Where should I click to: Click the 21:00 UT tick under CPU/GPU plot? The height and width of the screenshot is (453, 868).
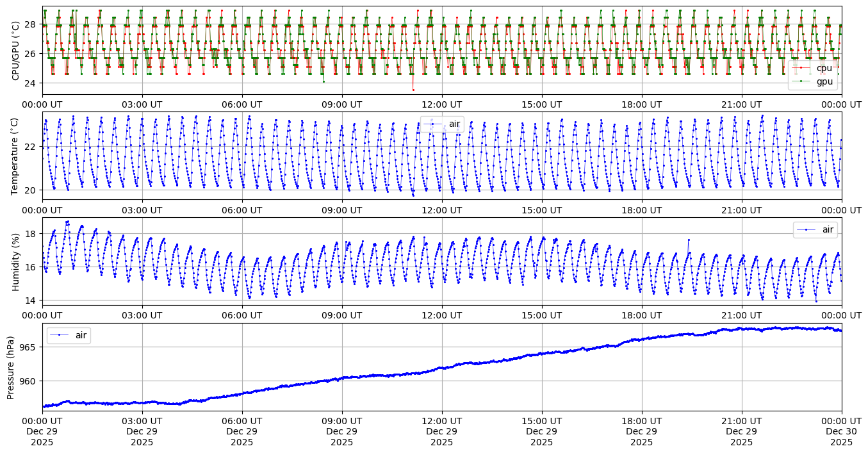click(741, 104)
